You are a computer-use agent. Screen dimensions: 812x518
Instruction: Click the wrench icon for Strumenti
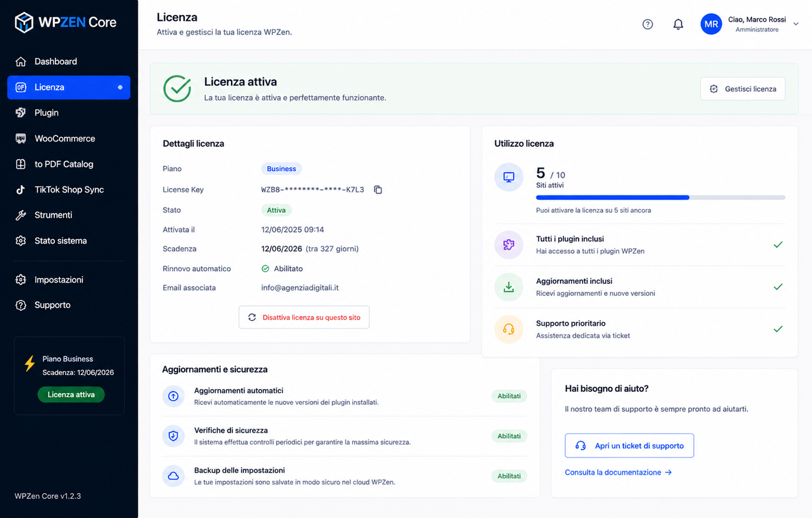click(x=21, y=215)
